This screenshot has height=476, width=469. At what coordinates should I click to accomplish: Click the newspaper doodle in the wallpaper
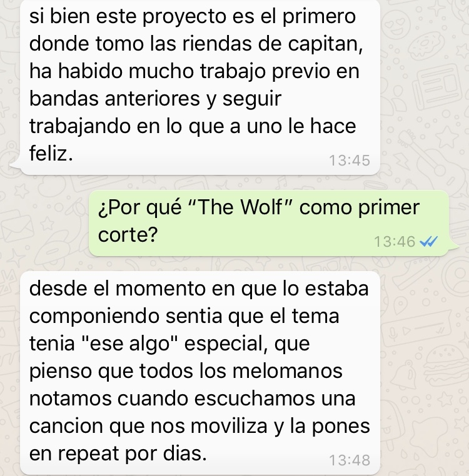tap(438, 84)
